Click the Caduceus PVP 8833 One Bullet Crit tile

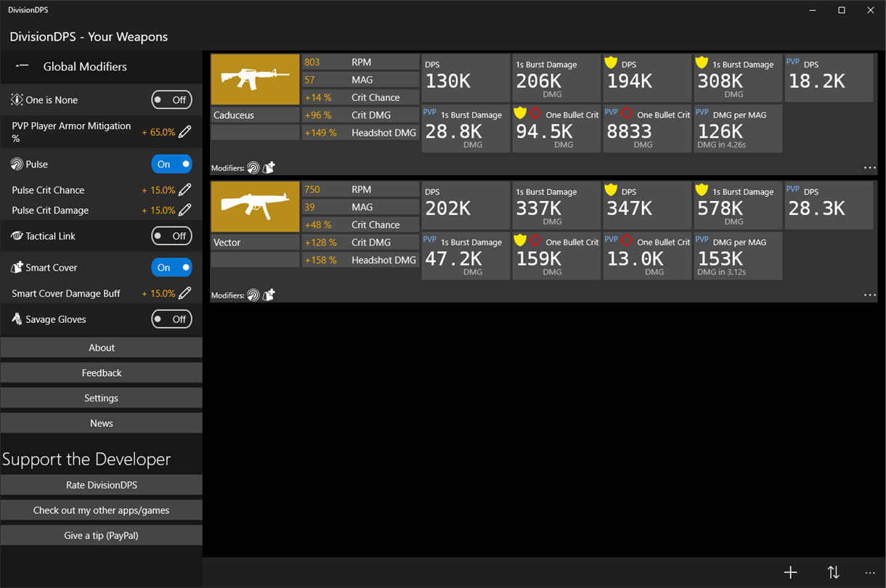pos(647,128)
